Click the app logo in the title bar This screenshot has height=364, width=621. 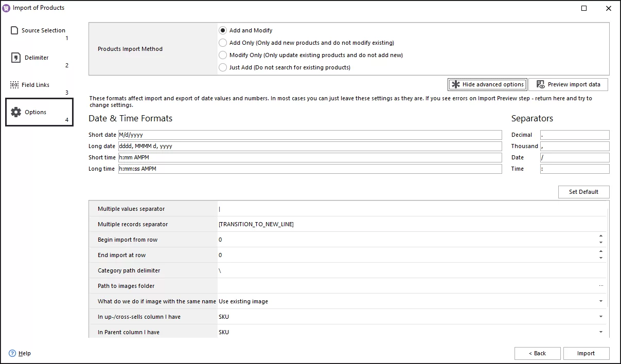point(6,8)
